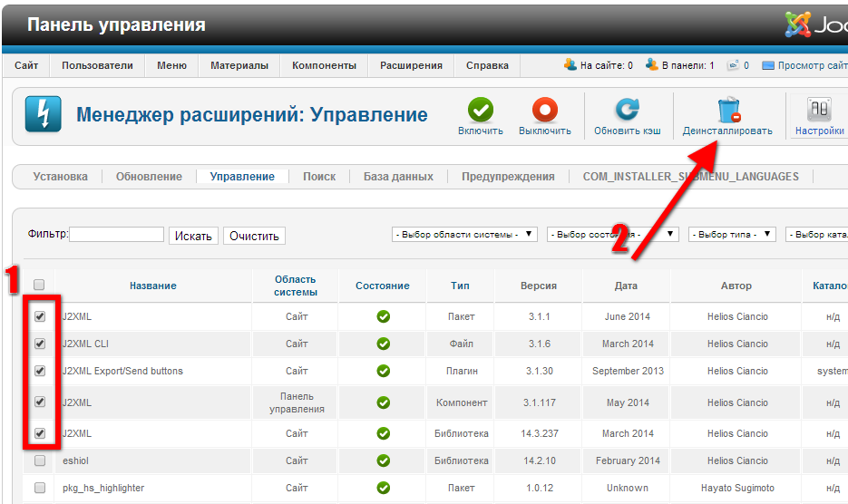Click the Фильтр text input field
Screen dimensions: 848x504
[117, 235]
